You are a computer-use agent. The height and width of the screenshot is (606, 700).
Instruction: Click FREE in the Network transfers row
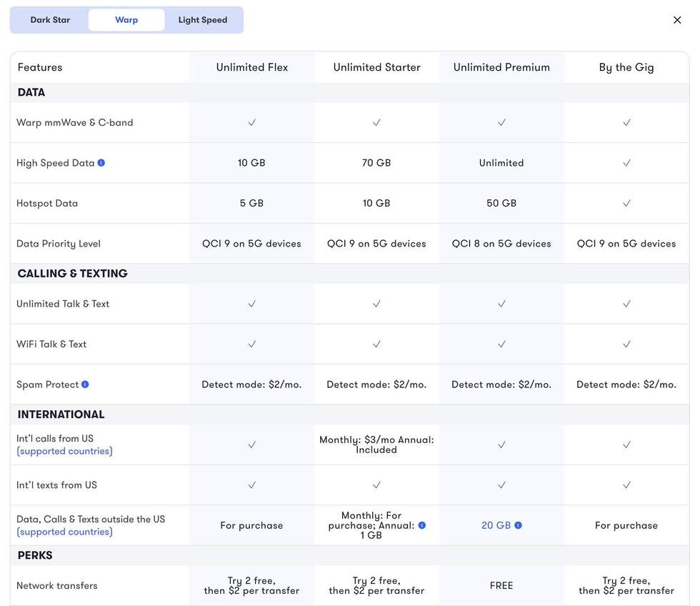[x=501, y=585]
